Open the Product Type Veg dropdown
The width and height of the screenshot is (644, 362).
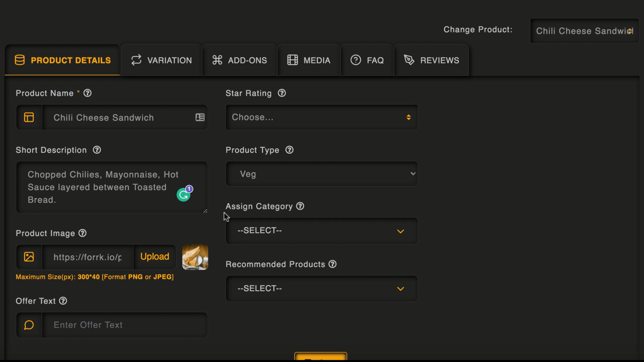321,174
